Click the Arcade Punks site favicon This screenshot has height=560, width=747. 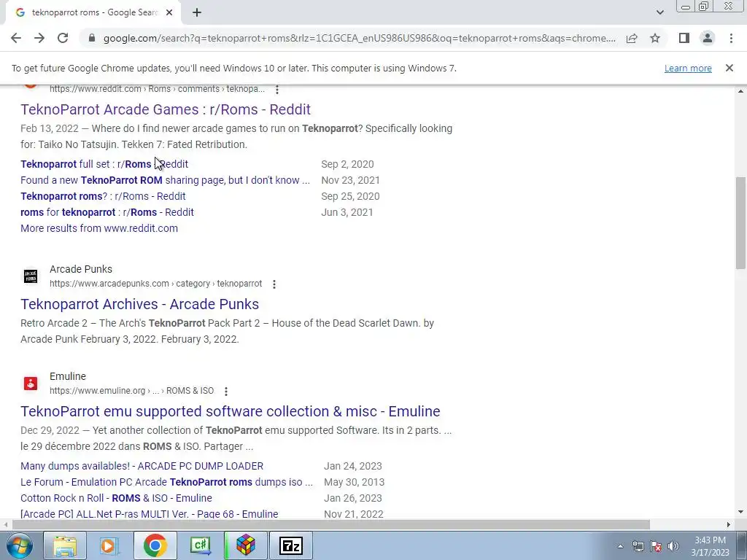pyautogui.click(x=31, y=276)
